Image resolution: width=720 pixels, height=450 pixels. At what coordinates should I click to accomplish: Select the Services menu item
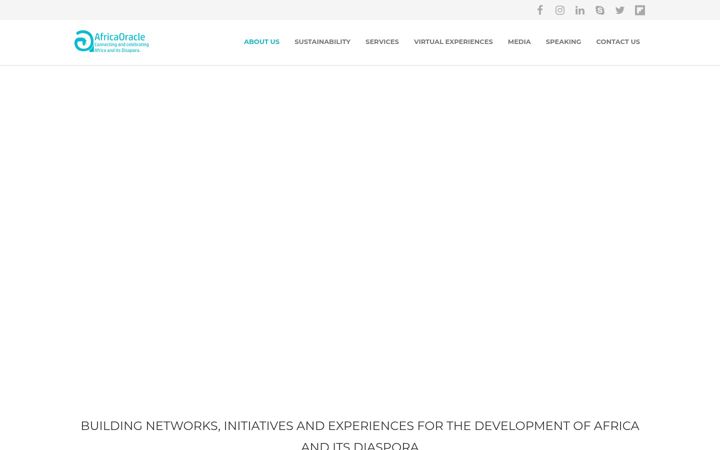(382, 42)
